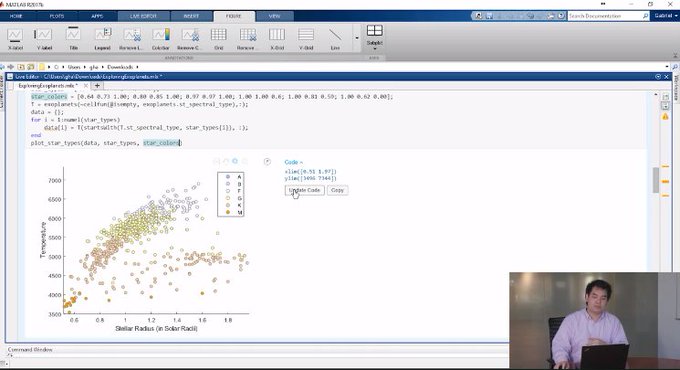Click the Search Documentation field
This screenshot has width=680, height=370.
pos(605,16)
